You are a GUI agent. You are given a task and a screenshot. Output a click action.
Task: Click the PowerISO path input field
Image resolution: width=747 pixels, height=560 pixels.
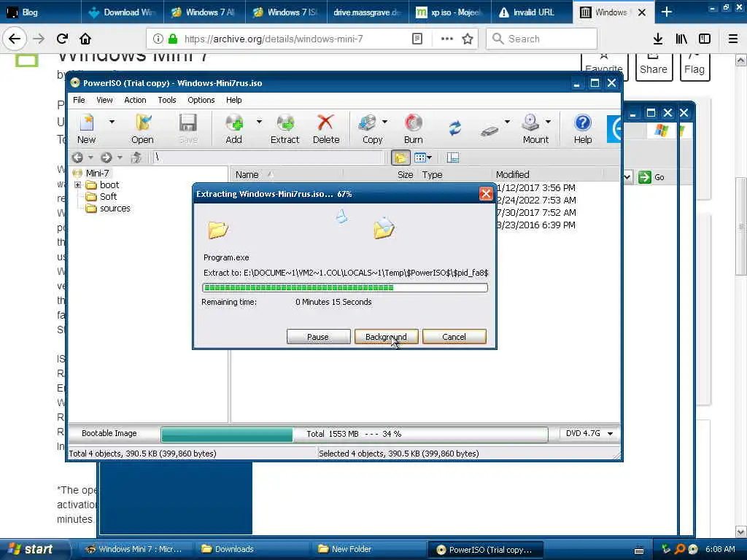[x=268, y=157]
